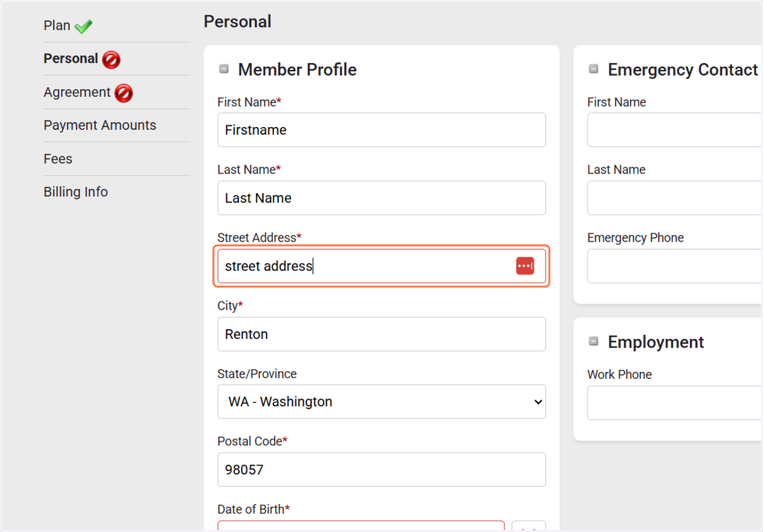
Task: Open the State/Province dropdown
Action: click(381, 402)
